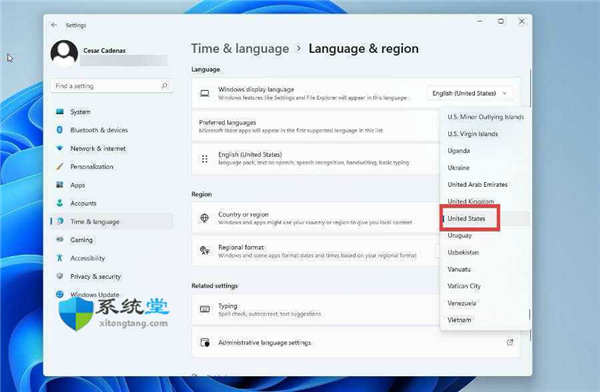The image size is (600, 392).
Task: Click the back arrow in Settings header
Action: coord(54,25)
